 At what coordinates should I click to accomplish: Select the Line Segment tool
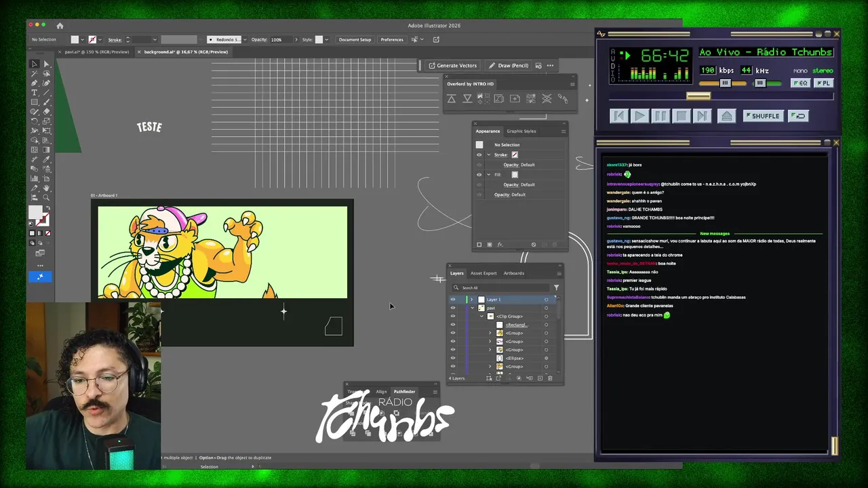(46, 93)
